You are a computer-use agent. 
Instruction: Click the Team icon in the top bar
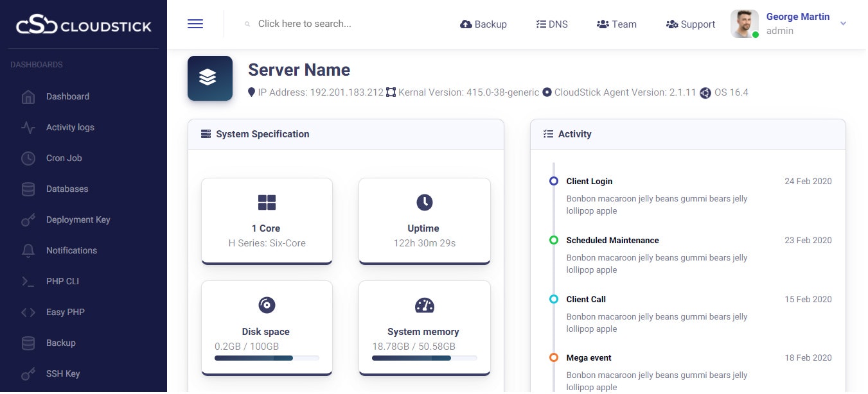coord(603,24)
